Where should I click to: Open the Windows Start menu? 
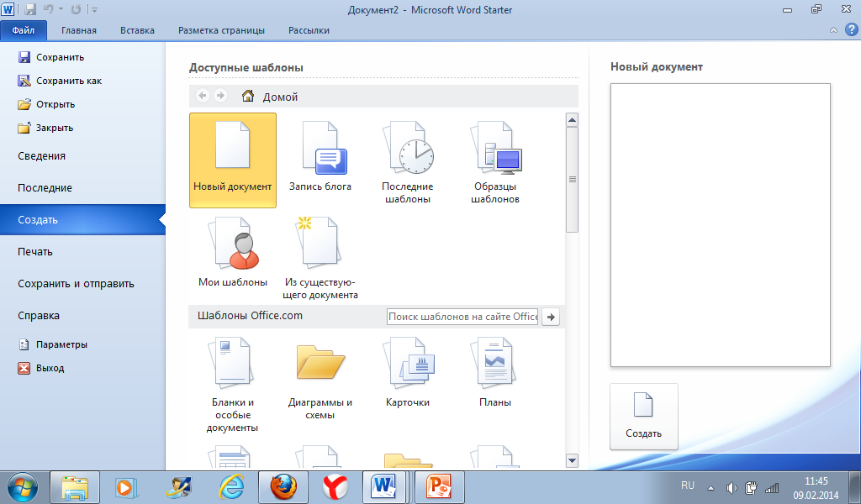[23, 487]
